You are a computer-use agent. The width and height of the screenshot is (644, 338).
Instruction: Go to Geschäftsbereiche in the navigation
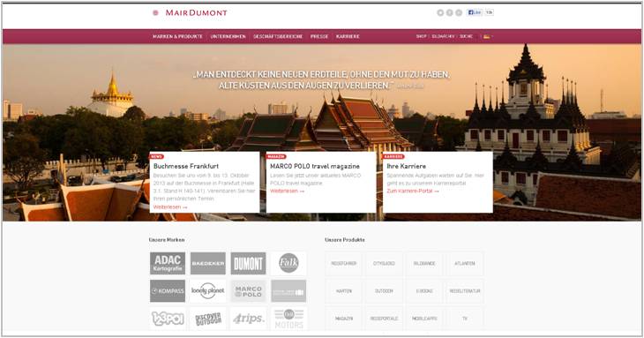pos(278,36)
